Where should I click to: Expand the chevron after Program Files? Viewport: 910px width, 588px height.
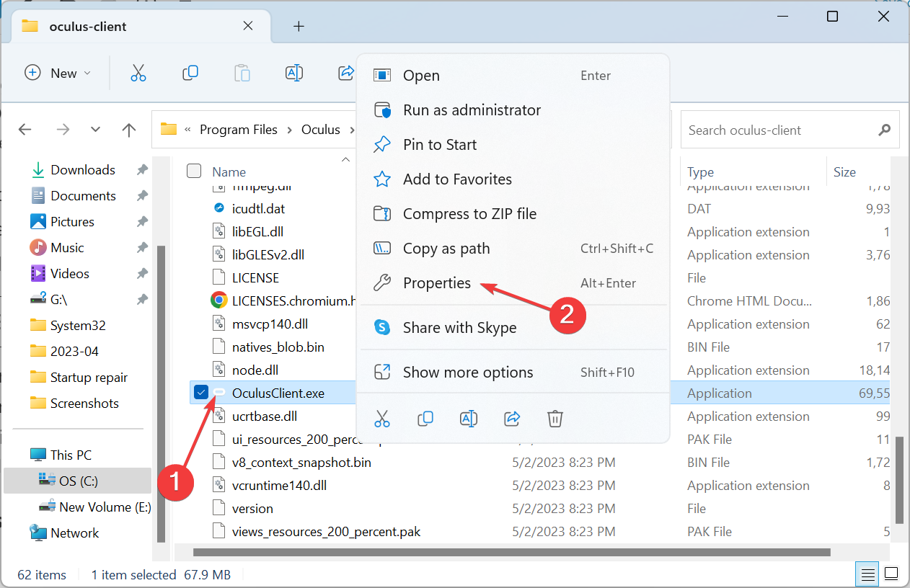(289, 130)
